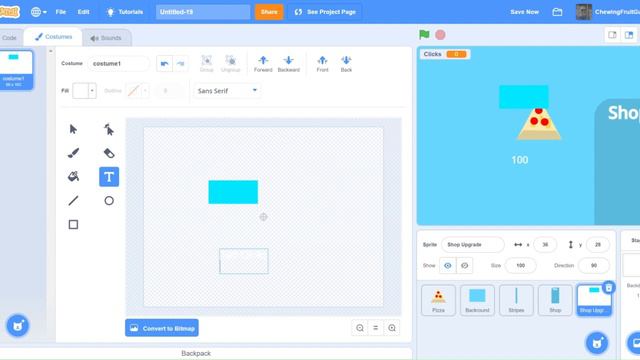The height and width of the screenshot is (360, 640).
Task: Open the Outline color dropdown
Action: click(145, 91)
